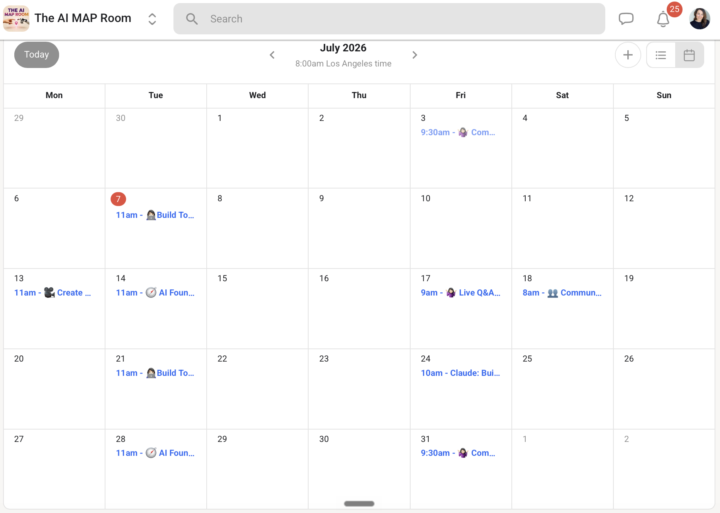The image size is (720, 513).
Task: Click the Mon column header
Action: point(54,95)
